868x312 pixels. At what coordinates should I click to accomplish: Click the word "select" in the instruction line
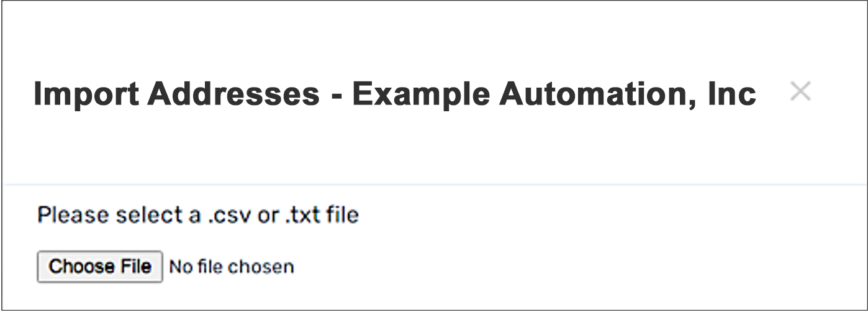pos(136,216)
